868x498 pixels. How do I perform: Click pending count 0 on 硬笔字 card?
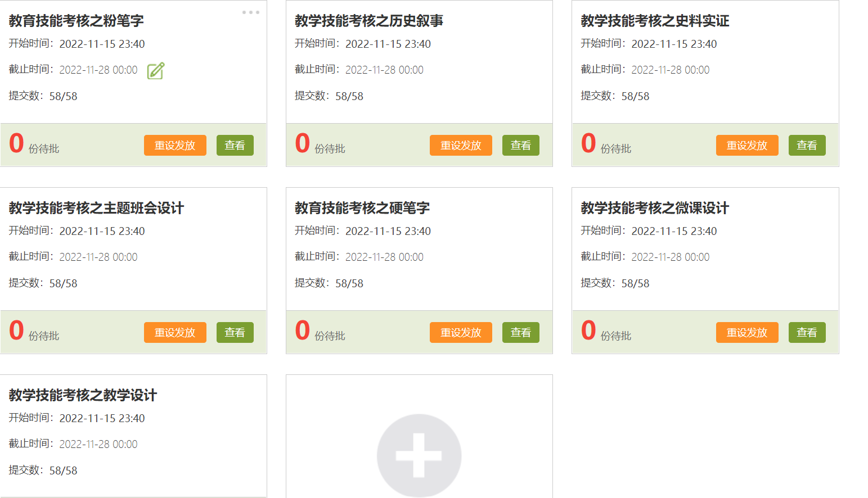point(303,331)
